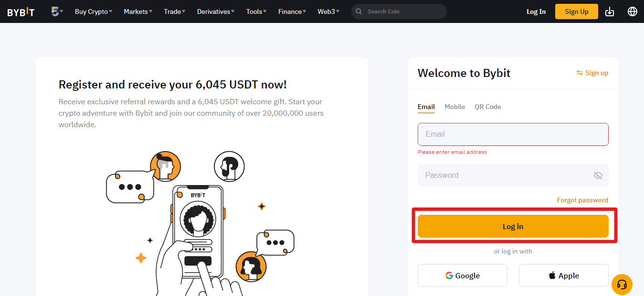Log in with Apple button
Viewport: 644px width, 296px height.
point(564,275)
